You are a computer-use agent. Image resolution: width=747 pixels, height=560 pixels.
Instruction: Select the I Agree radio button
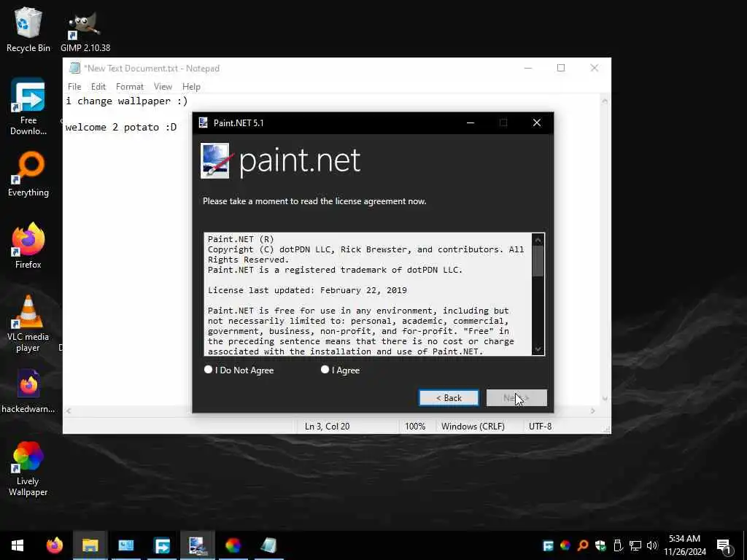[x=325, y=370]
